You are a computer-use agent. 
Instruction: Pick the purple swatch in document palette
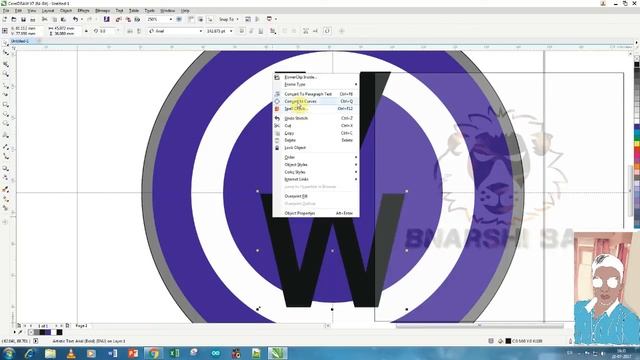[x=48, y=333]
